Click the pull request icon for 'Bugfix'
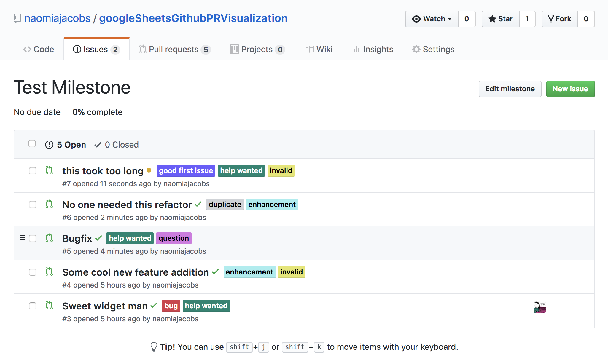Screen dimensions: 608x364 [49, 238]
